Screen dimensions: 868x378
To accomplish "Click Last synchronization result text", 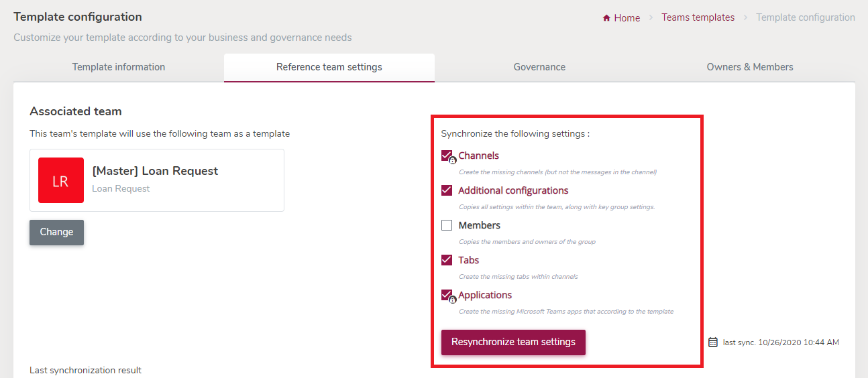I will tap(85, 370).
